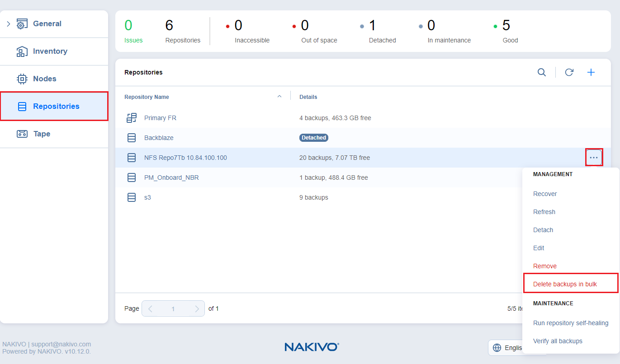The height and width of the screenshot is (364, 620).
Task: Expand the General section chevron
Action: [9, 24]
